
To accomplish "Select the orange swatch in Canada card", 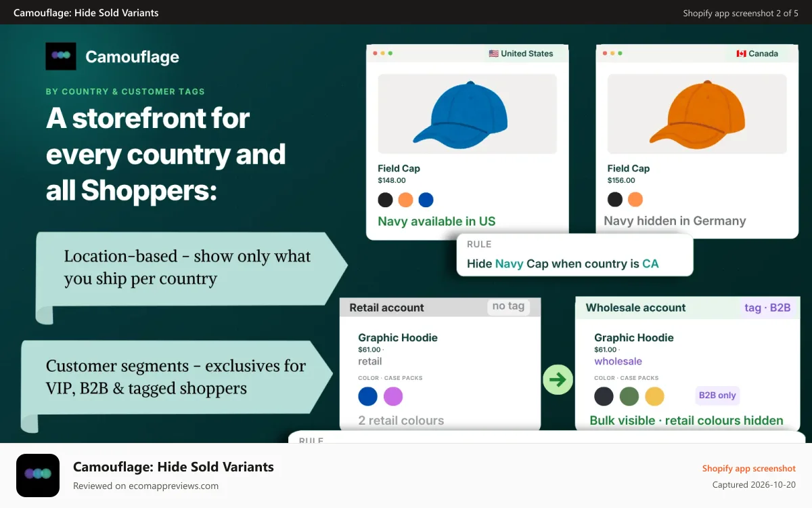I will [x=635, y=199].
